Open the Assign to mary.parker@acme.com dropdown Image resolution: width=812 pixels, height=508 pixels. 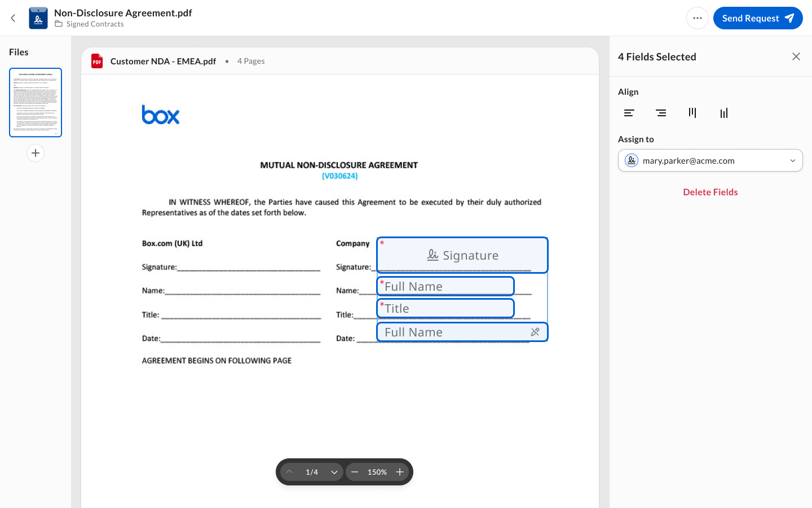710,160
